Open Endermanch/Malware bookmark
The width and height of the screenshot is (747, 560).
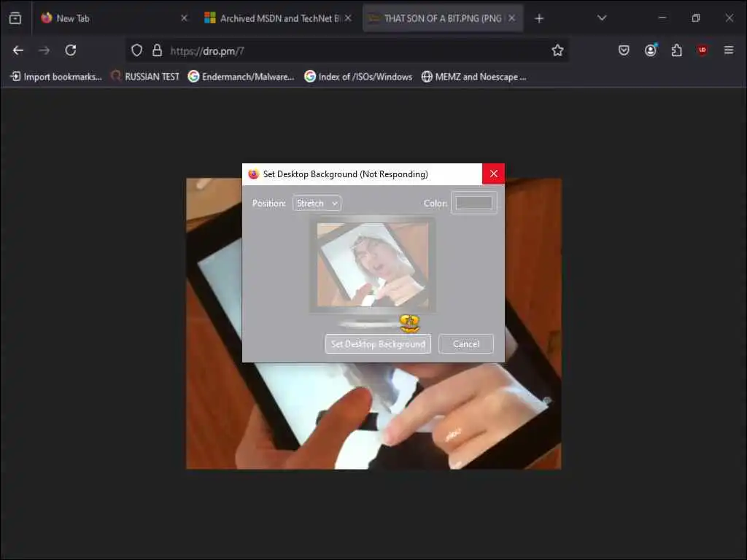click(241, 77)
